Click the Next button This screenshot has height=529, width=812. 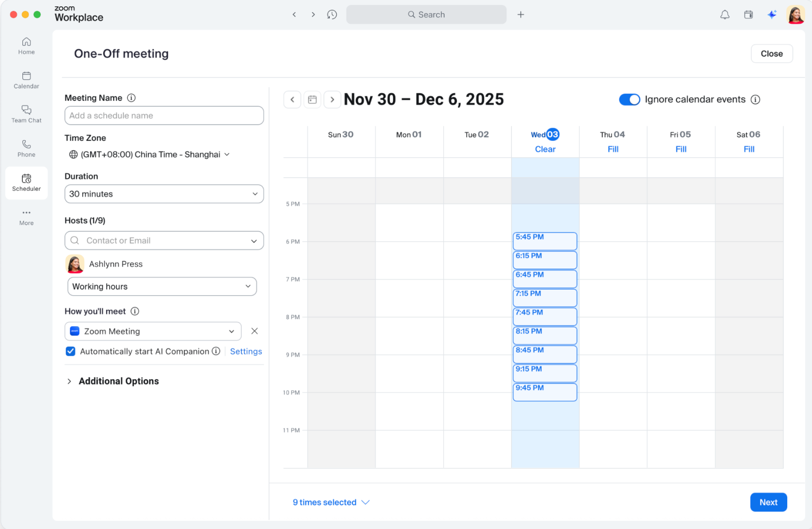[768, 502]
